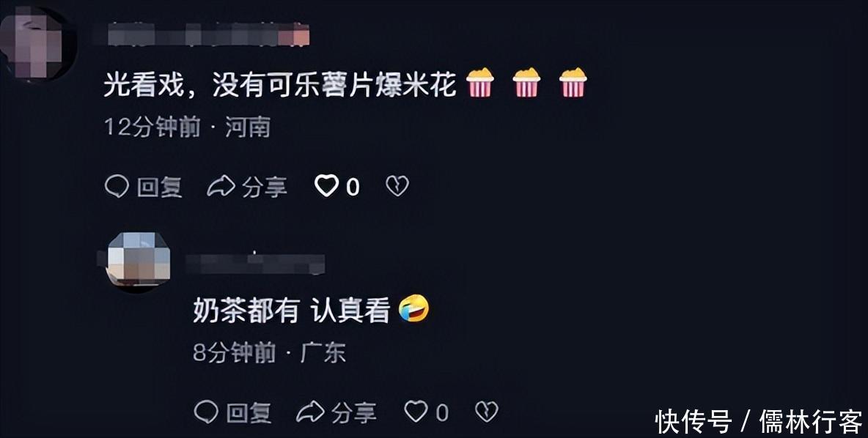Click the blurred username of the reply author
The image size is (868, 438).
pyautogui.click(x=256, y=264)
